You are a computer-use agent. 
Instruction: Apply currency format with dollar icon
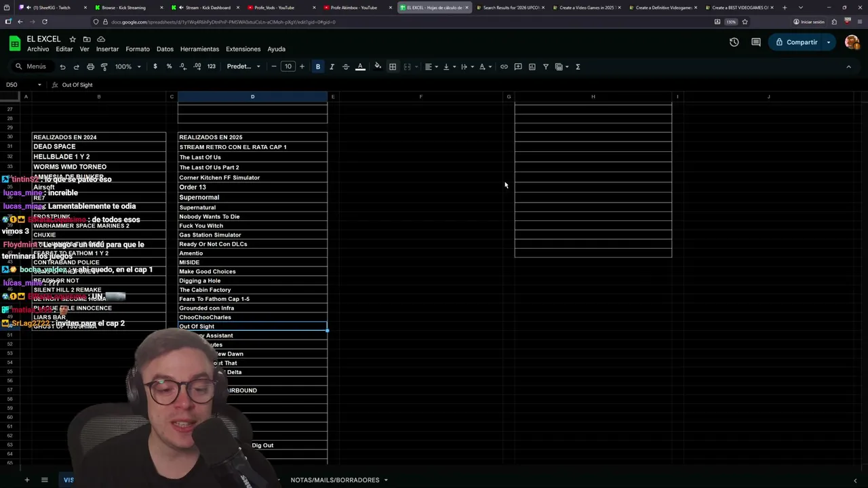tap(155, 66)
